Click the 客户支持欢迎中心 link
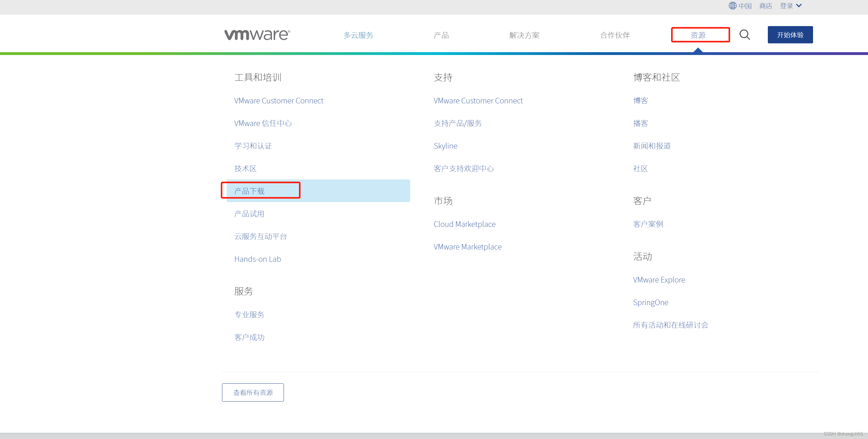This screenshot has height=439, width=868. 464,168
